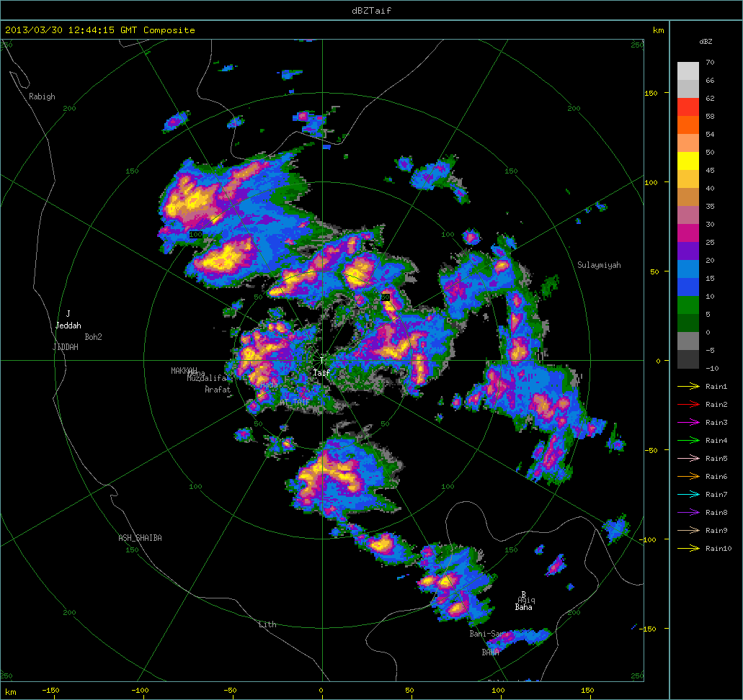Click the dBZTaif title bar
Viewport: 743px width, 700px height.
[371, 10]
